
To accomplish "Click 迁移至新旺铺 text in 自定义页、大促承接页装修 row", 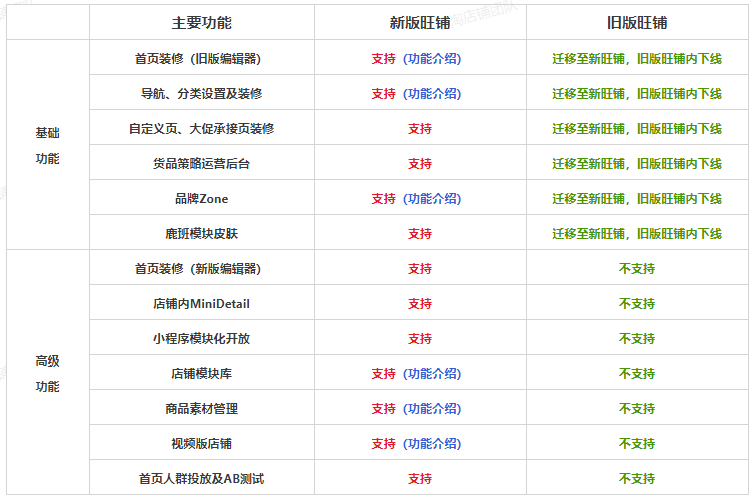I will (589, 129).
